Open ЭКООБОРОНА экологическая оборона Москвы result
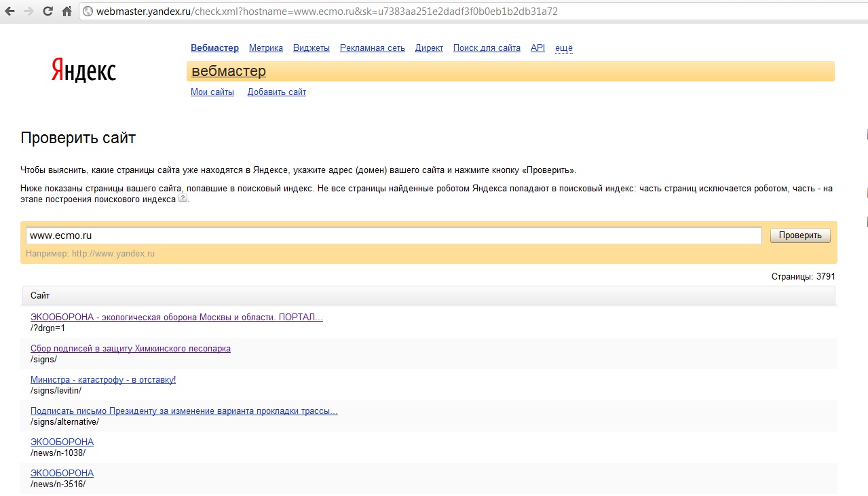Screen dimensions: 868x496 (176, 317)
